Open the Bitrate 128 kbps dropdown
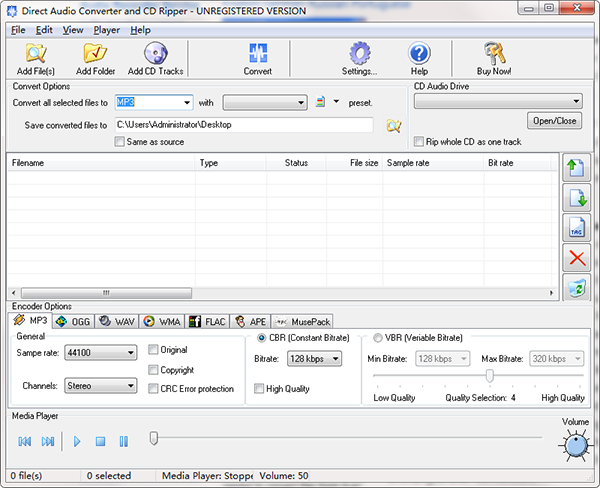The width and height of the screenshot is (600, 488). pyautogui.click(x=314, y=359)
